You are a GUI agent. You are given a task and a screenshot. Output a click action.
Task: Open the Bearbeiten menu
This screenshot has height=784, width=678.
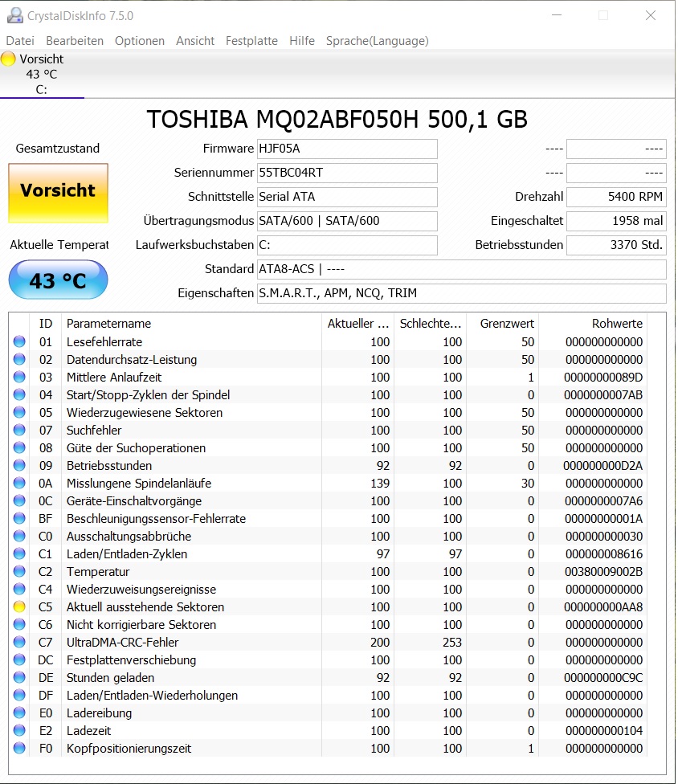75,41
